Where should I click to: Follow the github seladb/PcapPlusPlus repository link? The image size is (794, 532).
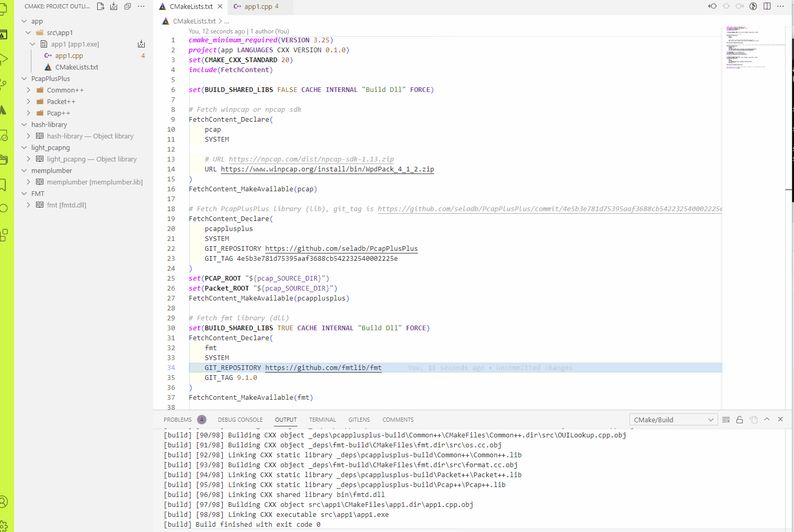pos(341,249)
